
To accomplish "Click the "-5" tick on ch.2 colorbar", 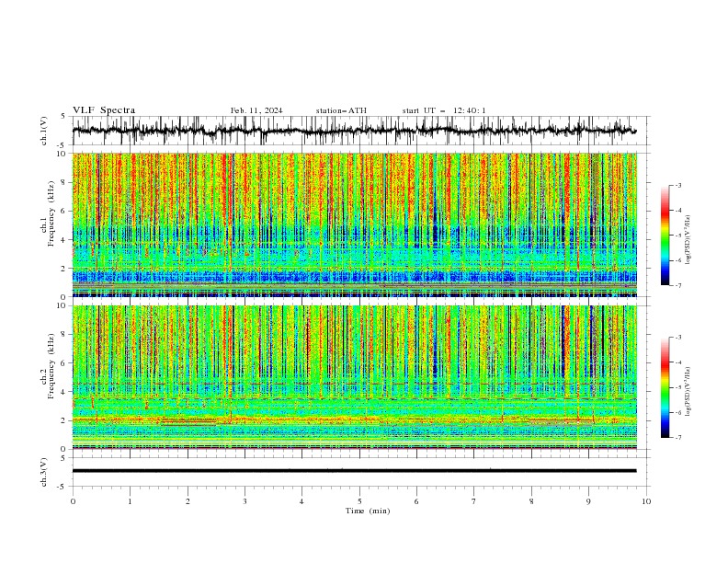I will [678, 387].
